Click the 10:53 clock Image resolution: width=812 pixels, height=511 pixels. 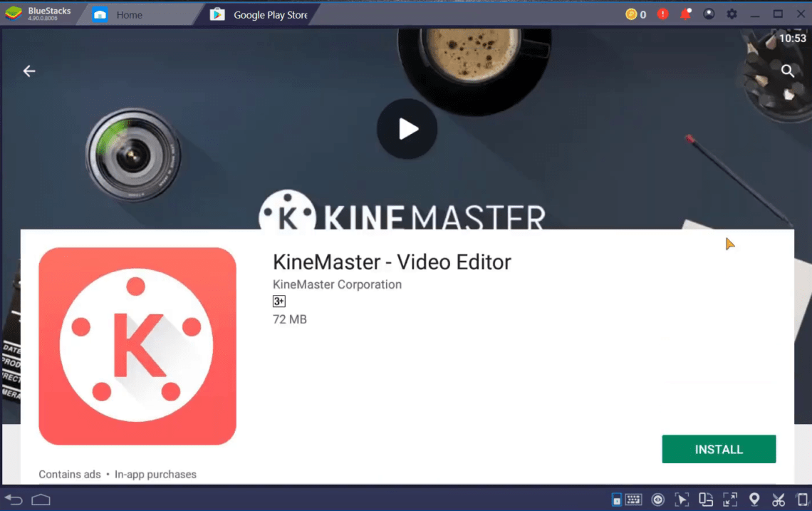(792, 38)
